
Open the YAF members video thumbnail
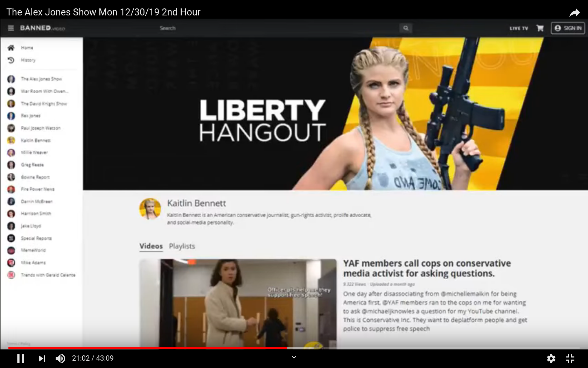coord(238,304)
